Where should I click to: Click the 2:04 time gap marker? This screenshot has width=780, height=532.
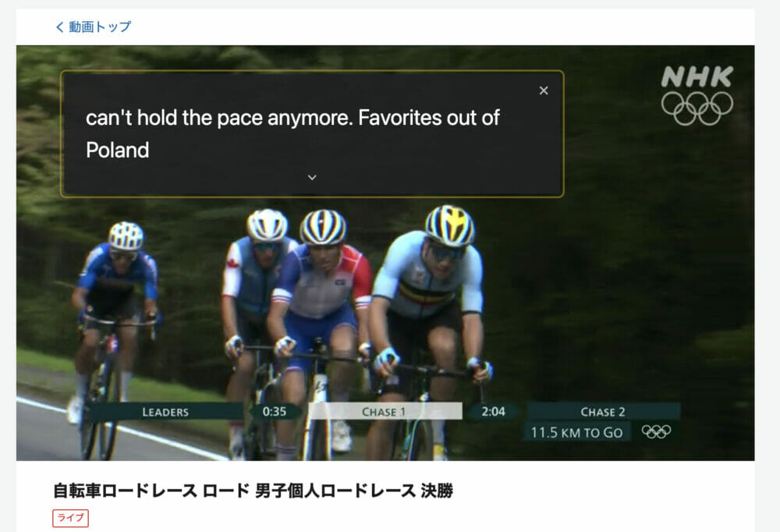point(493,412)
